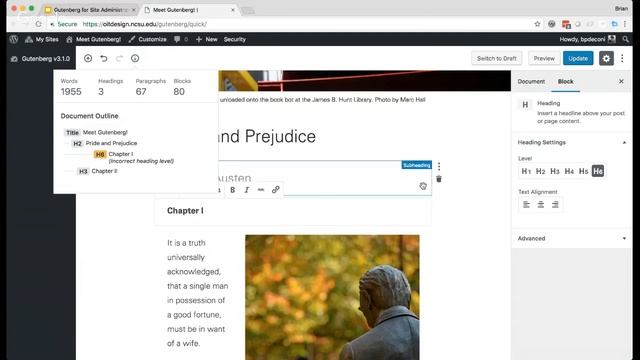Jump to Title Meet Gutenberg! in outline
Image resolution: width=640 pixels, height=360 pixels.
[x=96, y=132]
